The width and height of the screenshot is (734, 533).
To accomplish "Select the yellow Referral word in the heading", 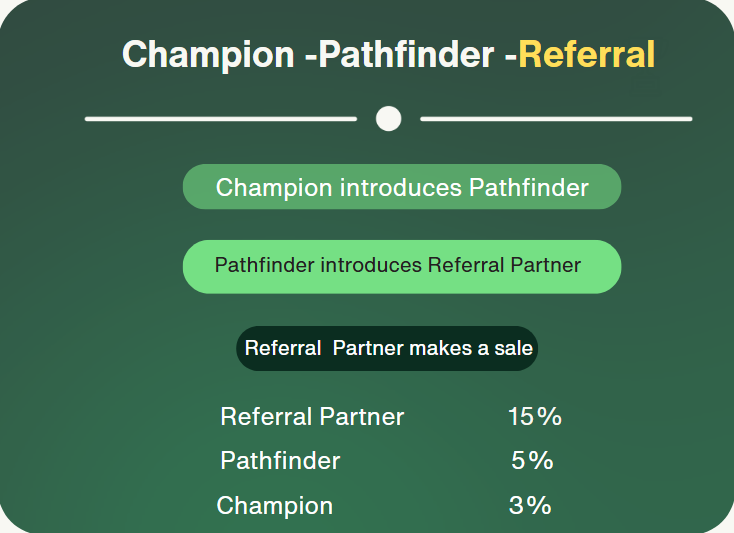I will coord(586,54).
